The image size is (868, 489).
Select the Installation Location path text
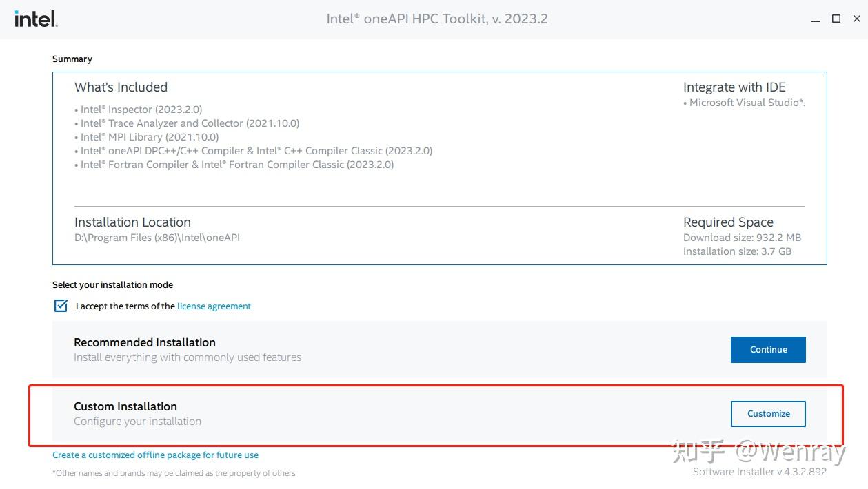click(157, 237)
